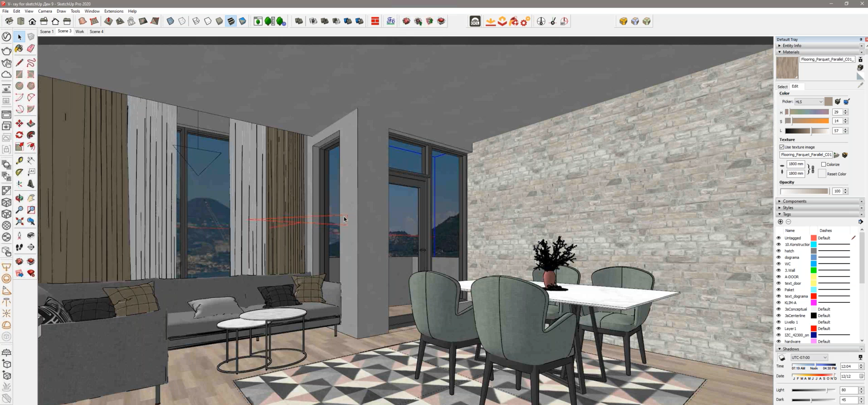
Task: Open the color Picker HLS dropdown
Action: pos(809,102)
